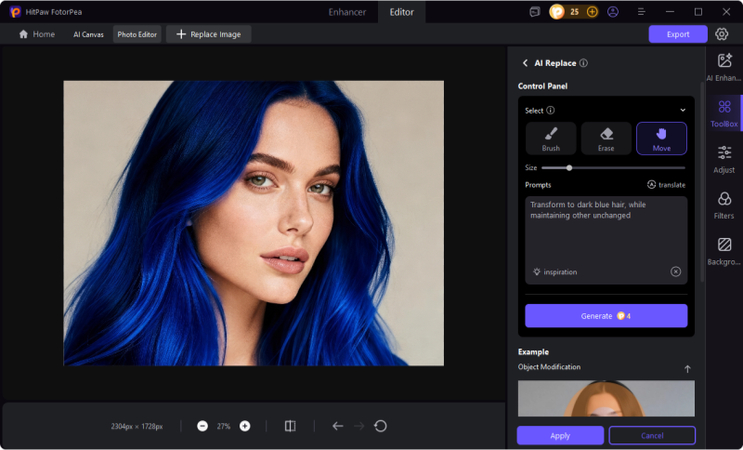Click the Generate button
The width and height of the screenshot is (743, 450).
[606, 315]
